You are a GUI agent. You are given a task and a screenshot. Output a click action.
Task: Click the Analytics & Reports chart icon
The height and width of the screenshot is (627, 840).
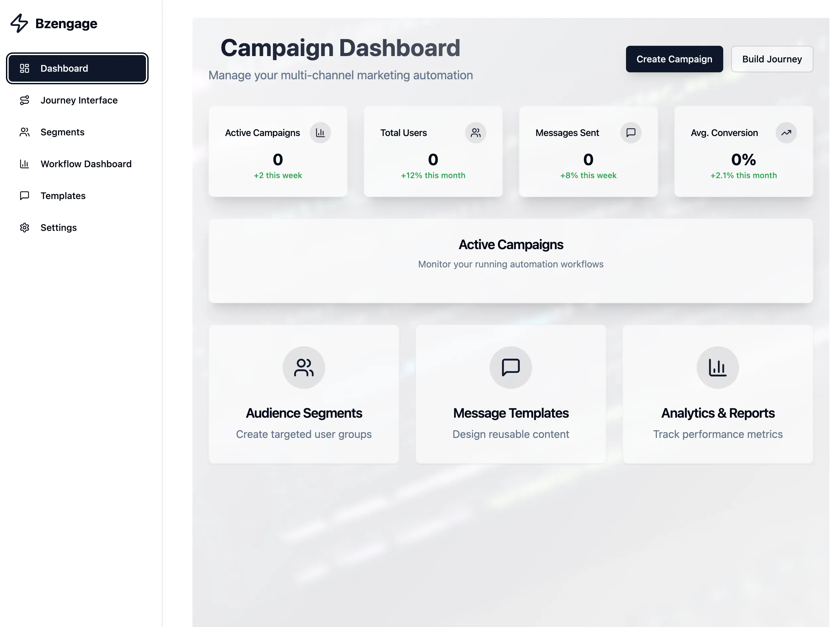click(717, 367)
